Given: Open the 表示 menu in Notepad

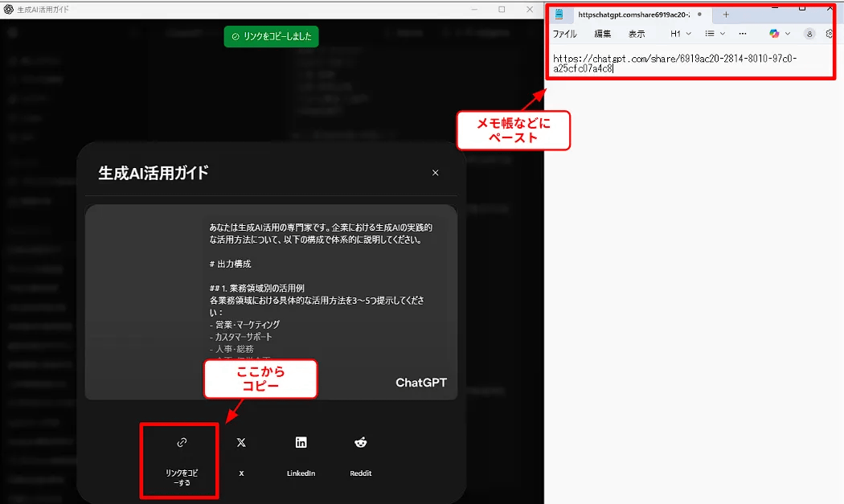Looking at the screenshot, I should (637, 34).
